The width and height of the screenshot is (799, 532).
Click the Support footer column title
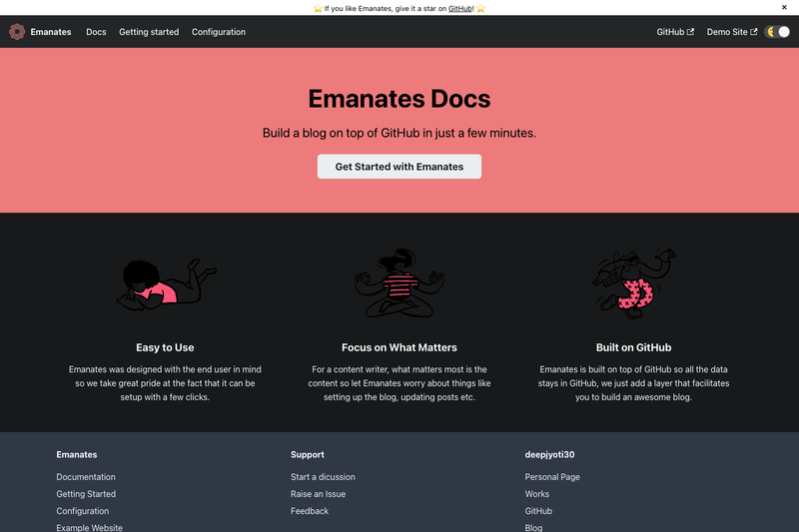coord(308,454)
